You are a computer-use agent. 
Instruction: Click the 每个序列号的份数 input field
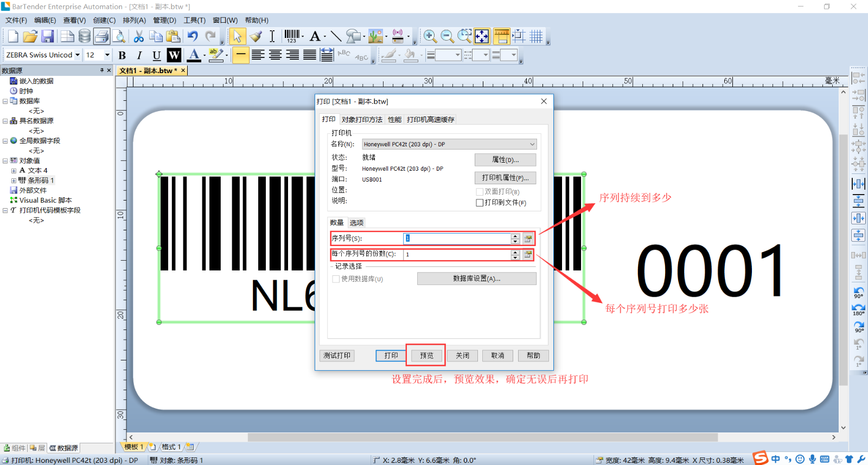point(457,254)
